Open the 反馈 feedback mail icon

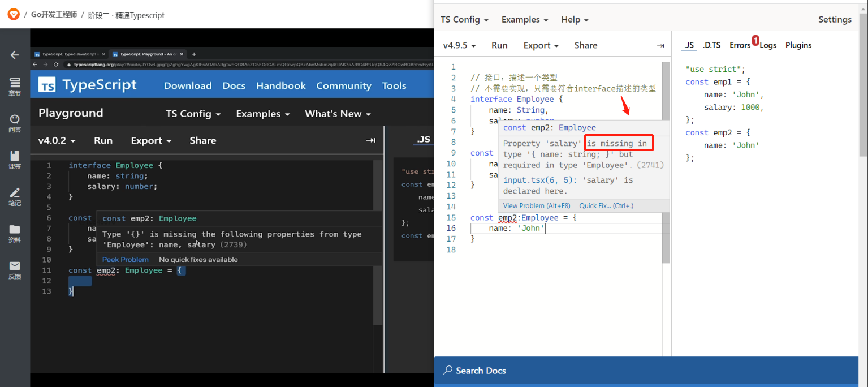tap(15, 270)
